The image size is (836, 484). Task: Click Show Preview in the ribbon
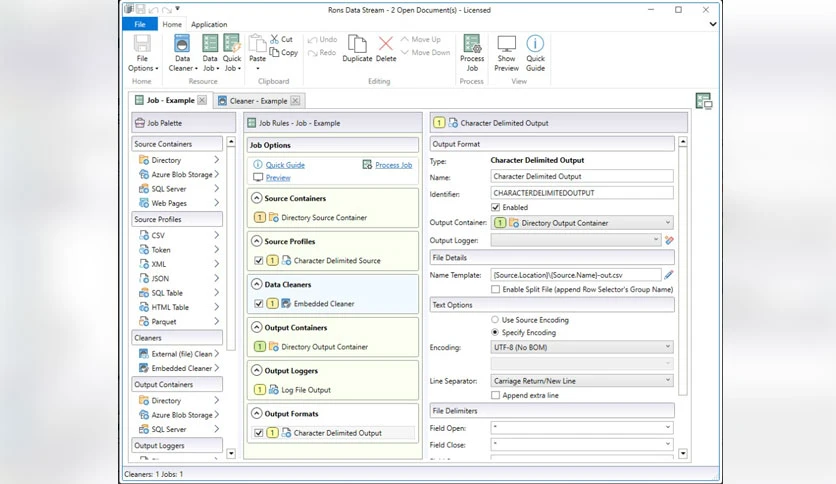507,53
